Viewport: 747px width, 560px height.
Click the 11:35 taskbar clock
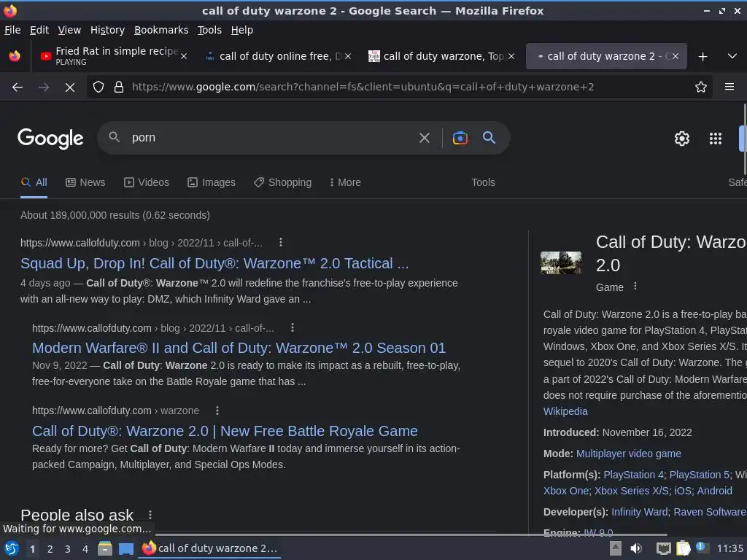click(729, 548)
